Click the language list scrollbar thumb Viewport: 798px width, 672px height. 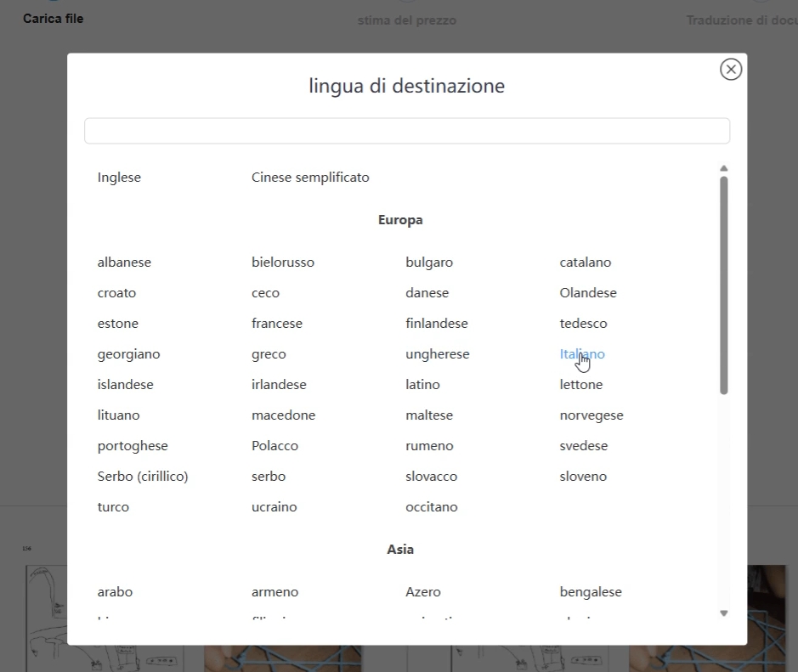pos(724,285)
